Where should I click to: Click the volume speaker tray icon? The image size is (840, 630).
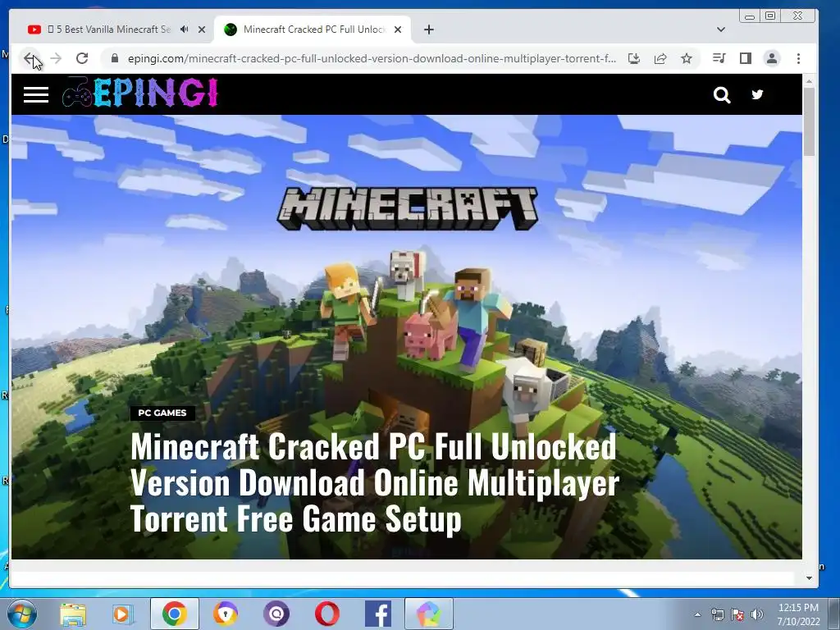[756, 614]
